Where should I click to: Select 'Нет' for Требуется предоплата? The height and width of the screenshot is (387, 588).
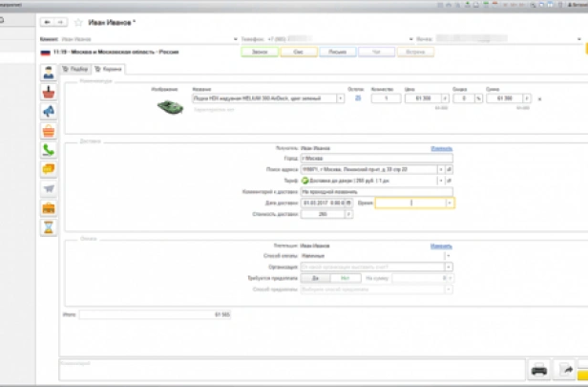coord(344,277)
